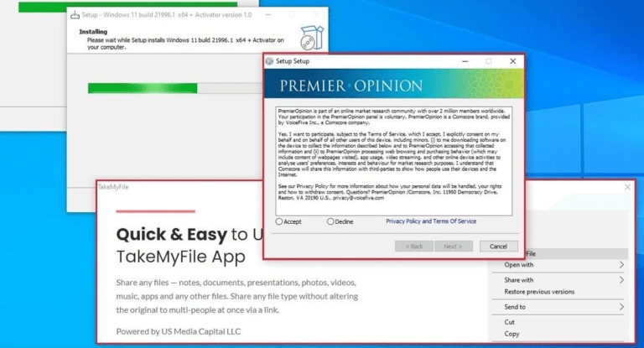Minimize the Setup Setup dialog
Viewport: 644px width, 348px height.
point(465,61)
